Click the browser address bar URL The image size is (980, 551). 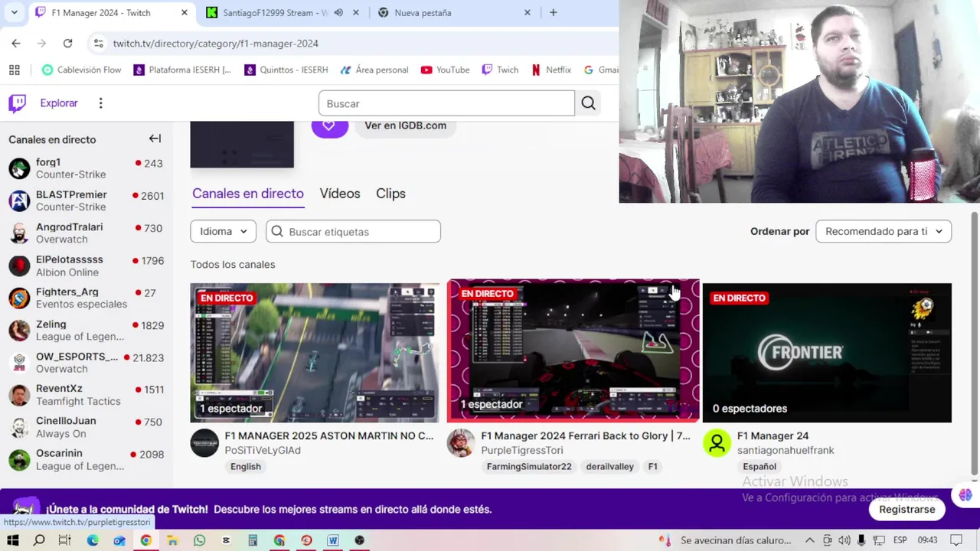pos(216,44)
